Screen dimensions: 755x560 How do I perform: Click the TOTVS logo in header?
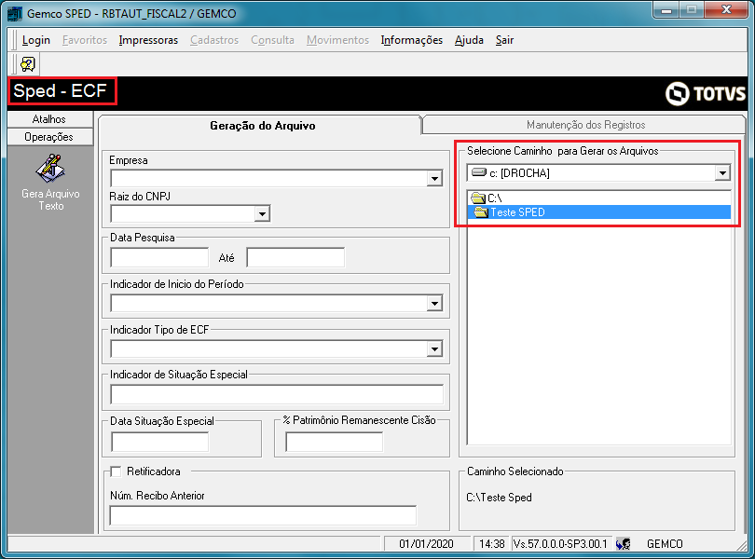coord(706,93)
